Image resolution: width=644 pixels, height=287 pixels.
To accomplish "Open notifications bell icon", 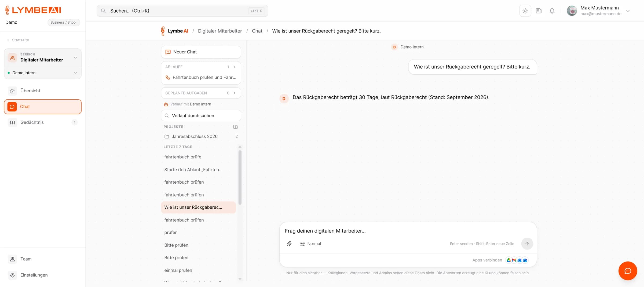I will [552, 11].
